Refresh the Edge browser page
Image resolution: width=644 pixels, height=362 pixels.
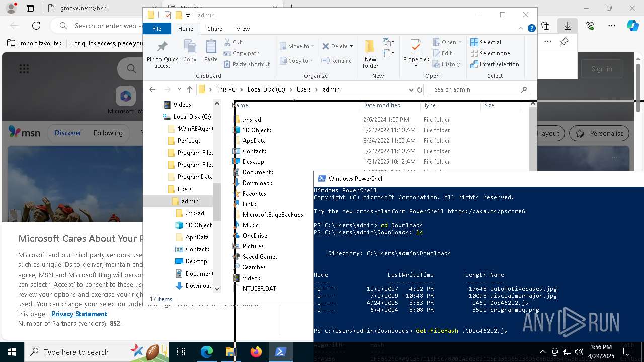[36, 25]
